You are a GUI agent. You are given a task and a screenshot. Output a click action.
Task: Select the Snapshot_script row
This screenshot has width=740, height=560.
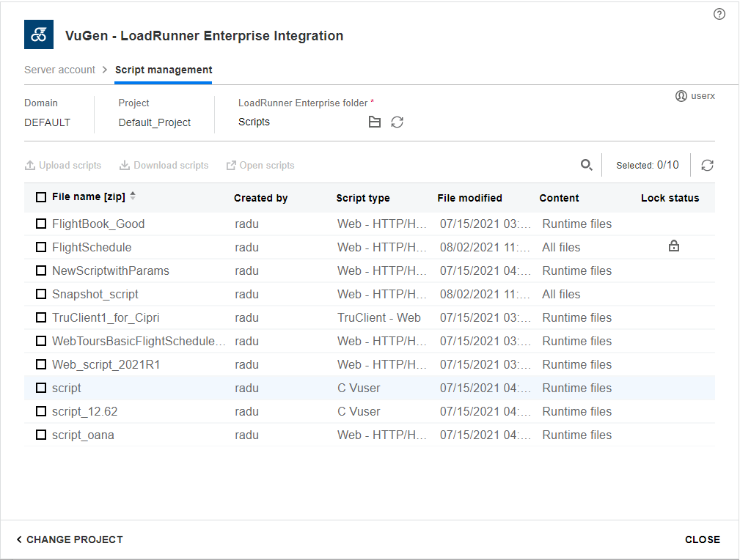tap(95, 294)
